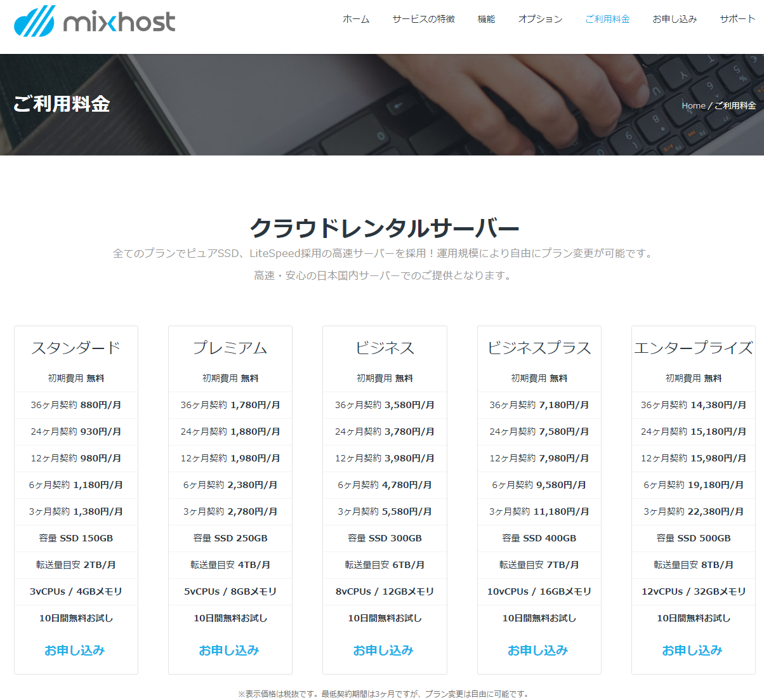
Task: Open the ホーム menu item
Action: point(355,19)
